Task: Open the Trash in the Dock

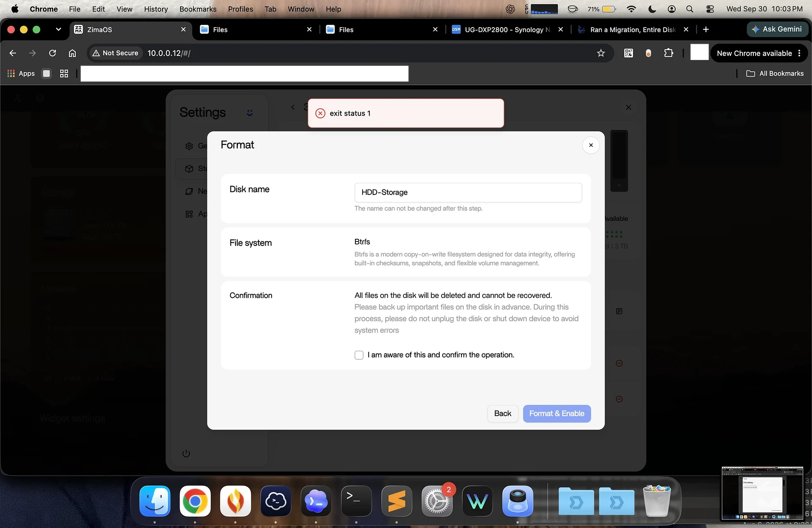Action: point(656,501)
